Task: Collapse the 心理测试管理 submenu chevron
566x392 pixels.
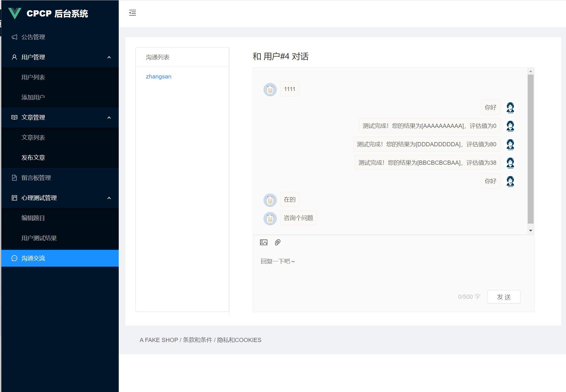Action: tap(109, 198)
